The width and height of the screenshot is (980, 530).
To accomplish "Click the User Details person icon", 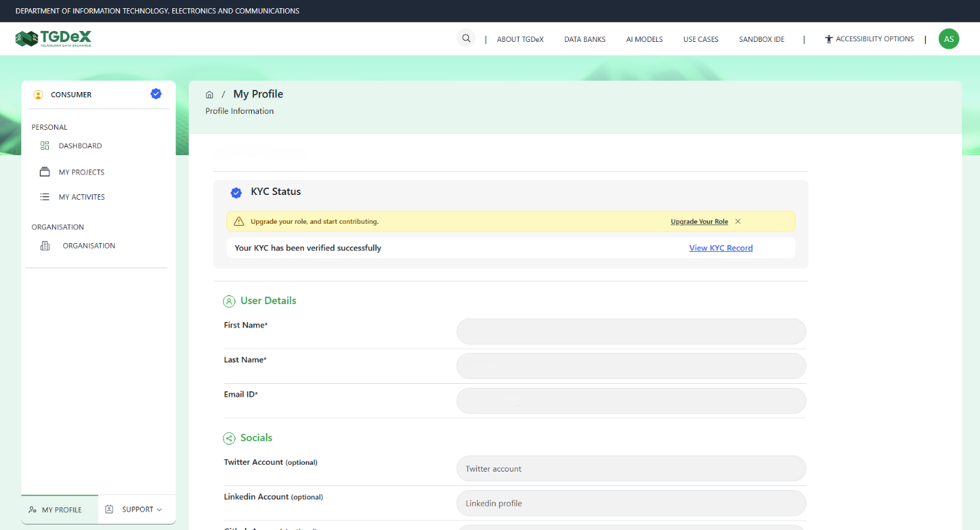I will point(229,301).
